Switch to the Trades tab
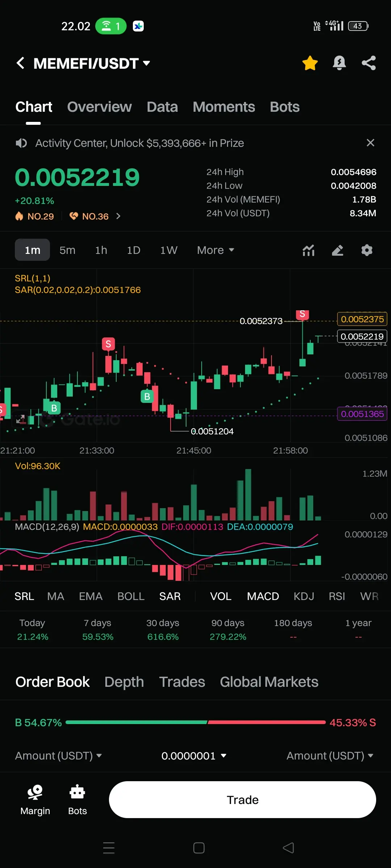Image resolution: width=391 pixels, height=868 pixels. (x=182, y=682)
